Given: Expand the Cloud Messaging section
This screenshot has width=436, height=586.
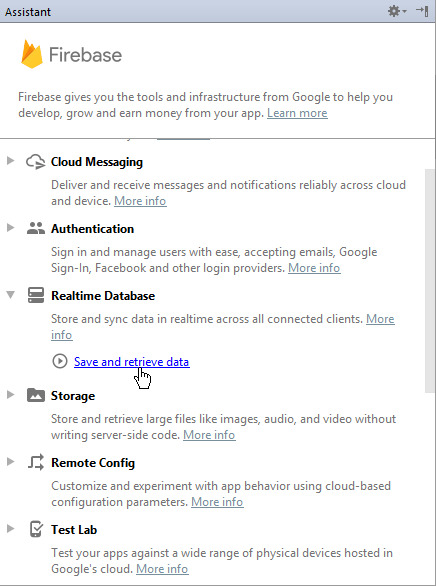Looking at the screenshot, I should tap(10, 161).
